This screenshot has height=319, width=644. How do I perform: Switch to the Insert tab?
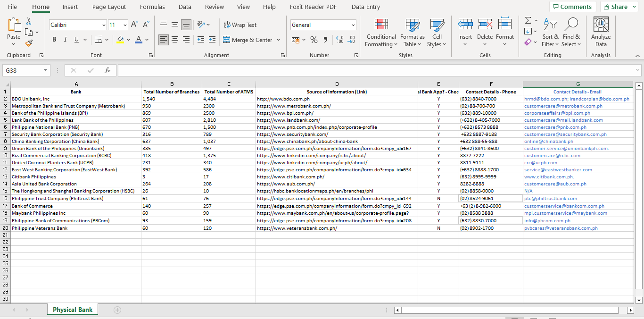tap(70, 7)
